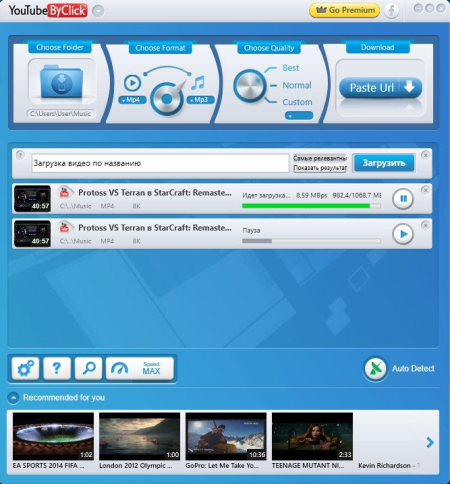Click the Choose Format label

160,48
